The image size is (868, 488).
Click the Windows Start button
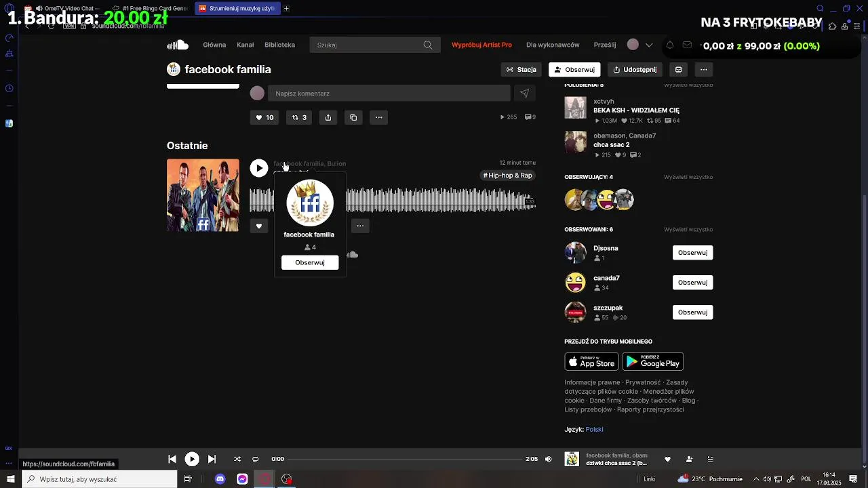[x=11, y=479]
